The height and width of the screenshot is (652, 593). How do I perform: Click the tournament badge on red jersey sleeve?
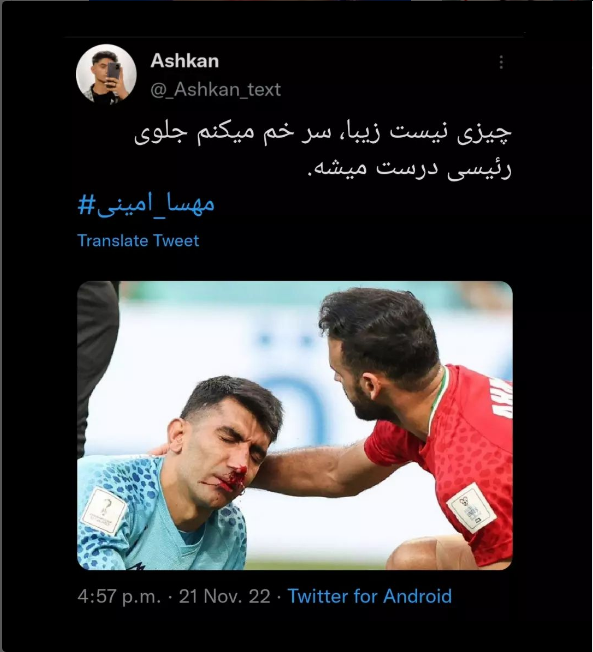pyautogui.click(x=471, y=508)
